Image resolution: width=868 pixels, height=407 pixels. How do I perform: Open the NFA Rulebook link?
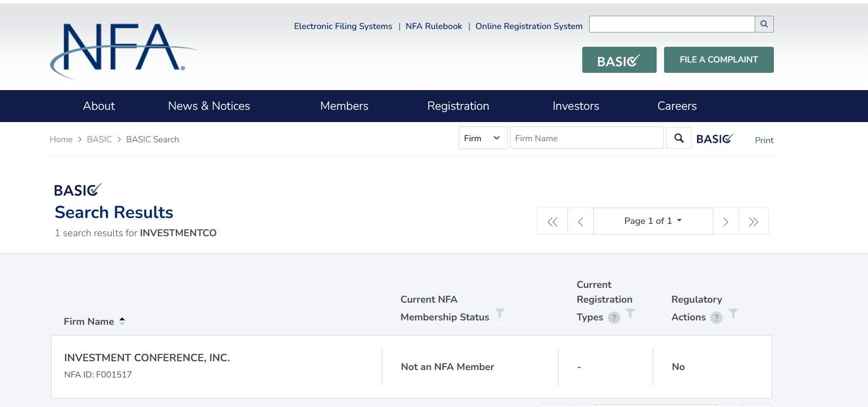tap(434, 26)
